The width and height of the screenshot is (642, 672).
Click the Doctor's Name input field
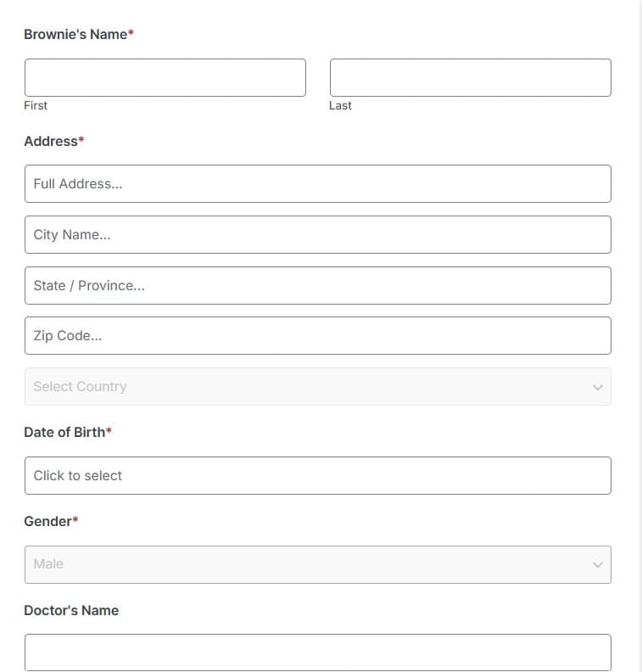click(318, 652)
